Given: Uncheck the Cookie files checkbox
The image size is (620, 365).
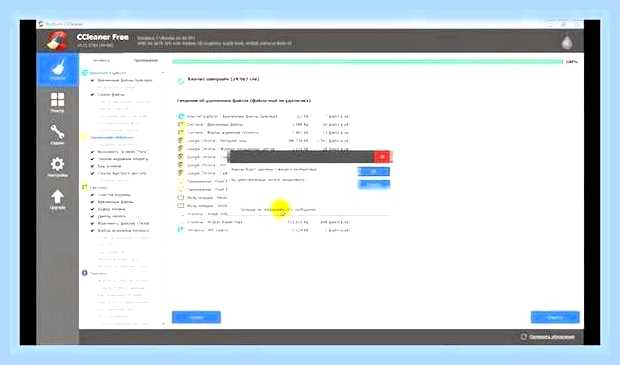Looking at the screenshot, I should pyautogui.click(x=93, y=95).
